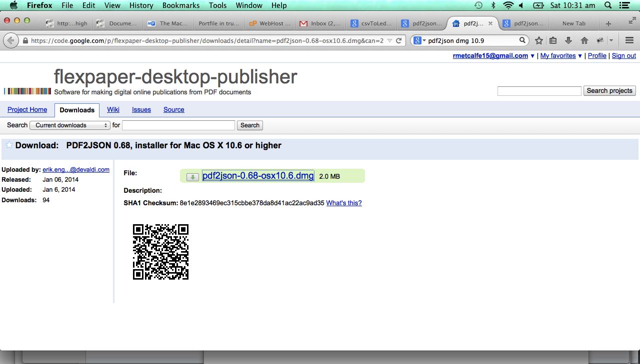Click the volume icon in menu bar
The width and height of the screenshot is (640, 364).
[x=521, y=5]
